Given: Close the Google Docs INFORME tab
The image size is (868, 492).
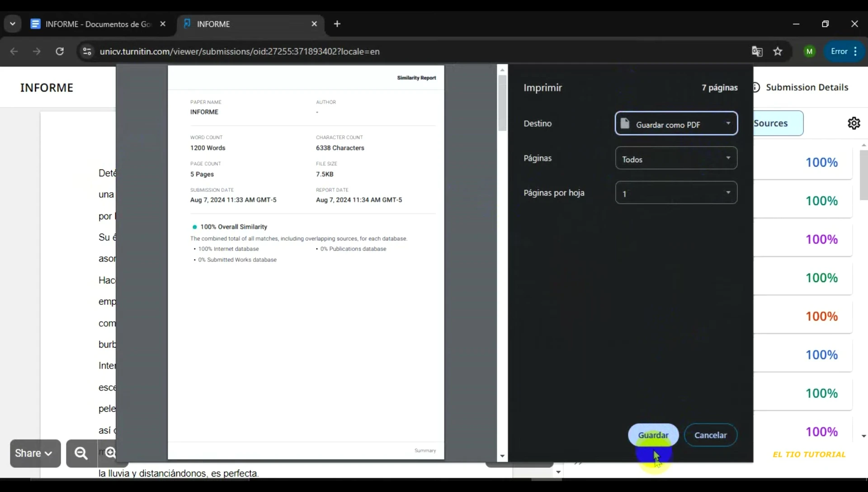Looking at the screenshot, I should coord(163,24).
